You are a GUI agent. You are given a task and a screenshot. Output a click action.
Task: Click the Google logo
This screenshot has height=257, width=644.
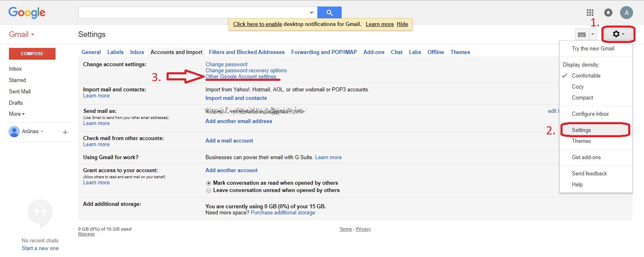[27, 13]
